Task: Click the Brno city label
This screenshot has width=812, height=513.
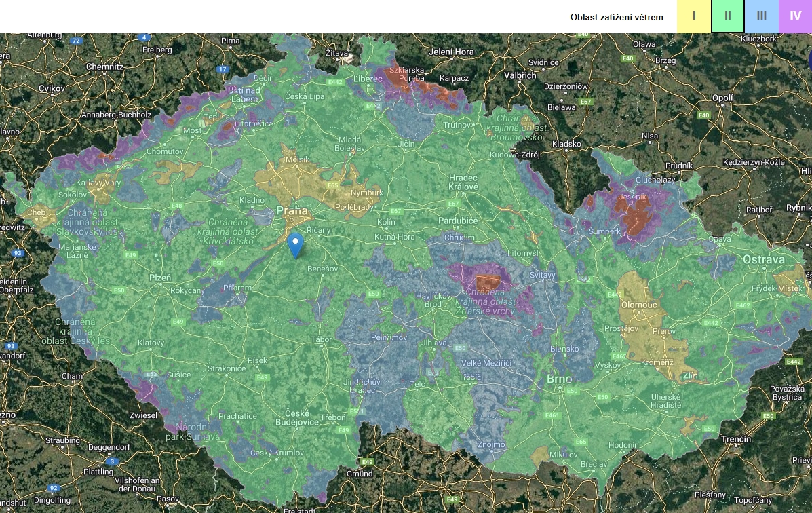Action: point(560,379)
